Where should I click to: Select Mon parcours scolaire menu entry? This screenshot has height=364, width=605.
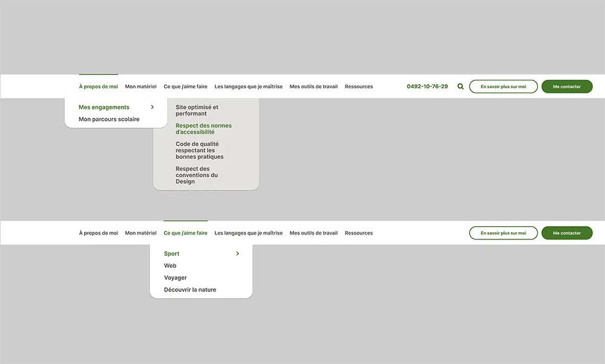point(109,119)
